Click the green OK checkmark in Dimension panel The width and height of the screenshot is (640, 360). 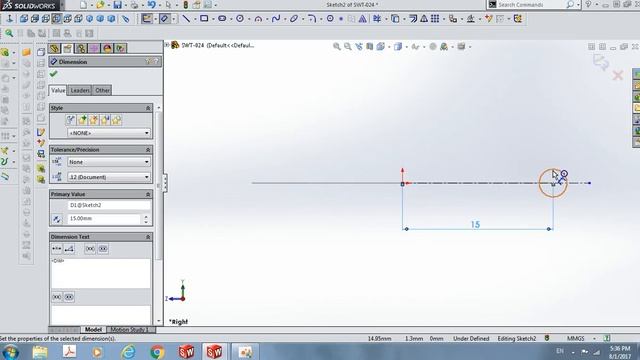[53, 74]
